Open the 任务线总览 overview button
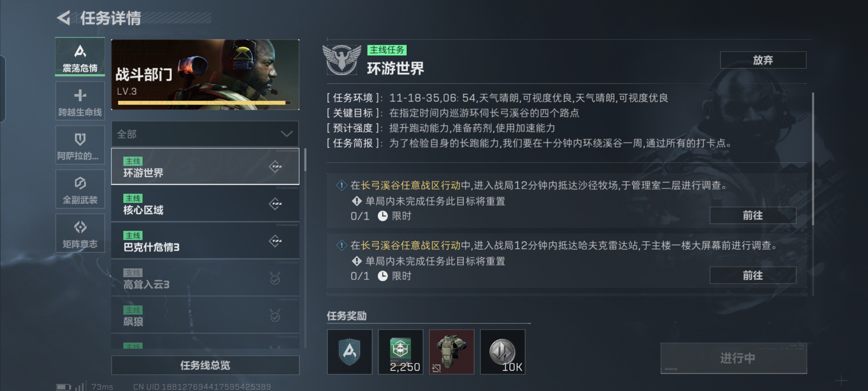868x391 pixels. tap(205, 365)
